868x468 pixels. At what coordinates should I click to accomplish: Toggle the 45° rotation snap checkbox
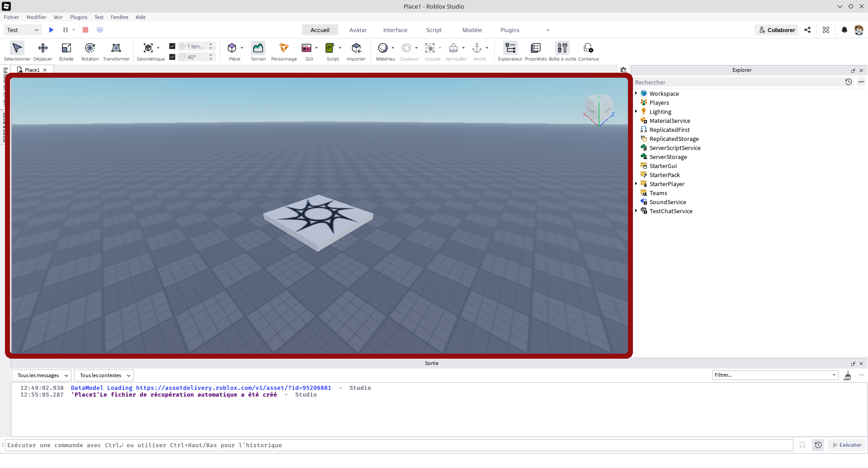coord(172,57)
